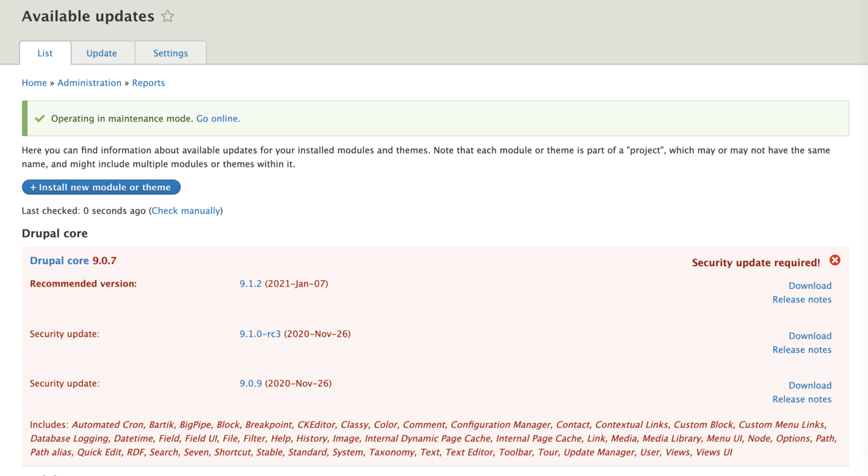The image size is (868, 476).
Task: Click the green checkmark status icon
Action: [39, 118]
